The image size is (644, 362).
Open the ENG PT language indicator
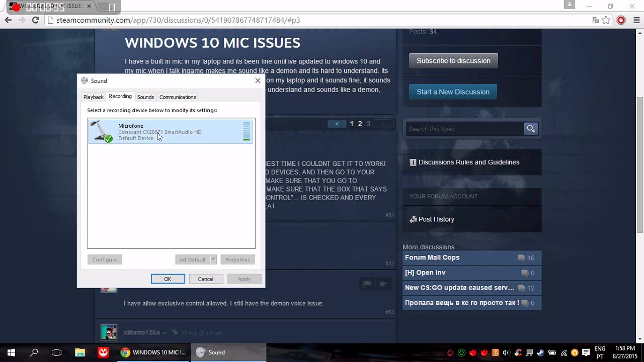600,352
